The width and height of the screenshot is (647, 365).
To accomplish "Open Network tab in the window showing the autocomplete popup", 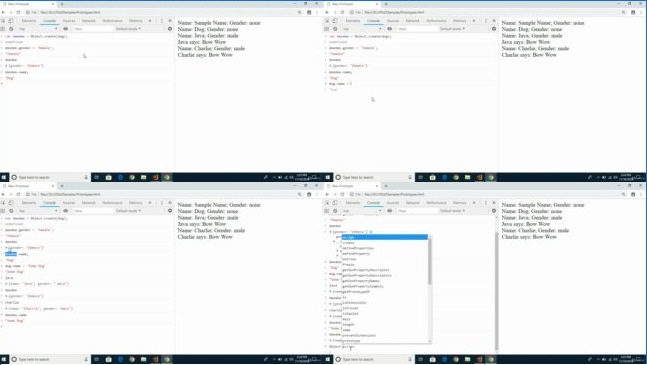I will click(x=413, y=203).
